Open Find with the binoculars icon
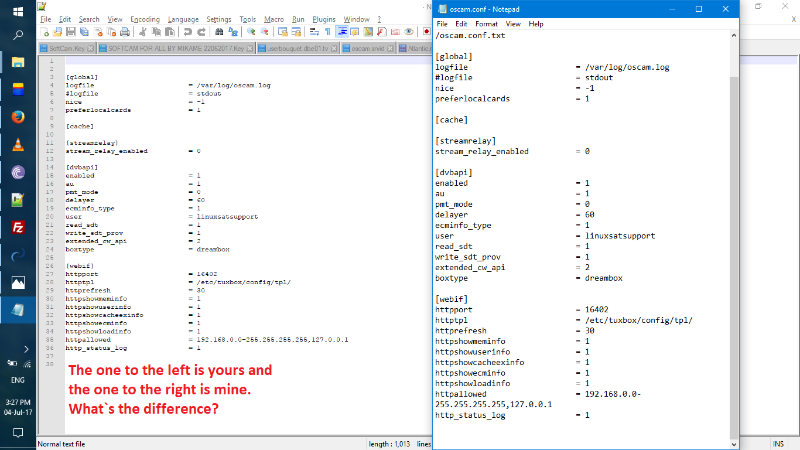 coord(220,31)
